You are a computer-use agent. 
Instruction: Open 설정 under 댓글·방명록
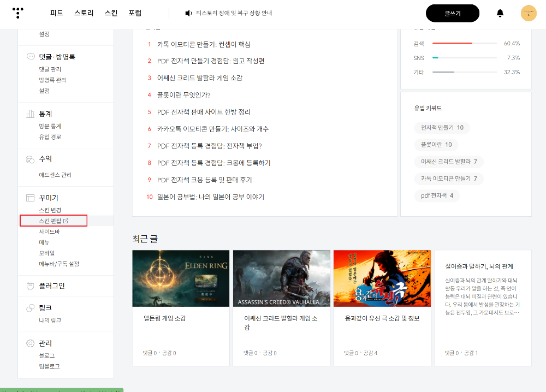[44, 91]
